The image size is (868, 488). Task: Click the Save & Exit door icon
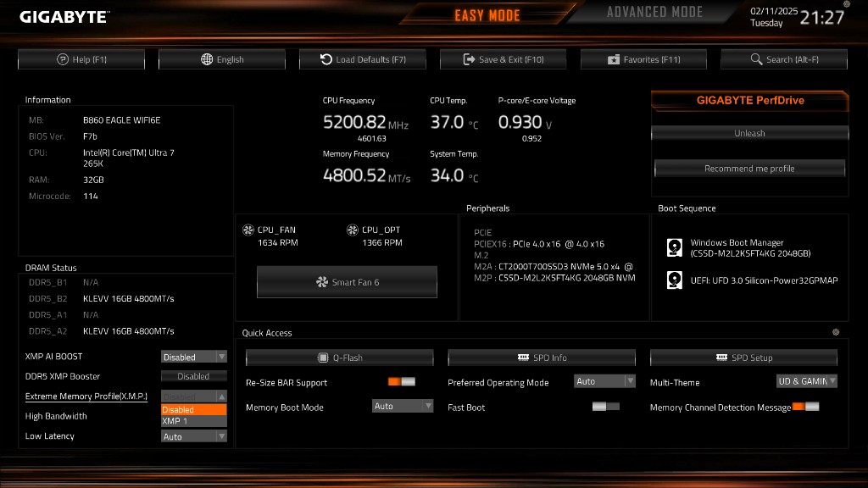pyautogui.click(x=469, y=59)
